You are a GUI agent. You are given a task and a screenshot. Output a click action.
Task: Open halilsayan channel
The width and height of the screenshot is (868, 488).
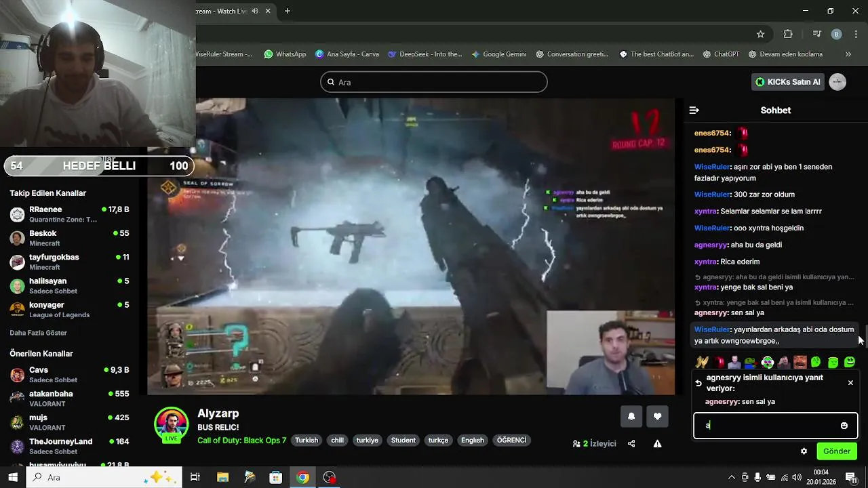pos(69,285)
